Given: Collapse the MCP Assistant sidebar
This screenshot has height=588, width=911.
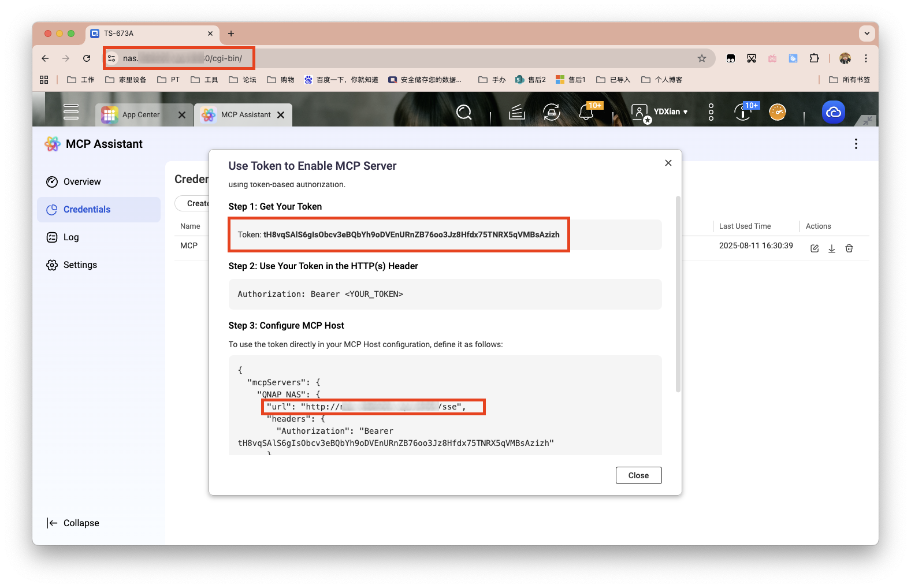Looking at the screenshot, I should (73, 523).
